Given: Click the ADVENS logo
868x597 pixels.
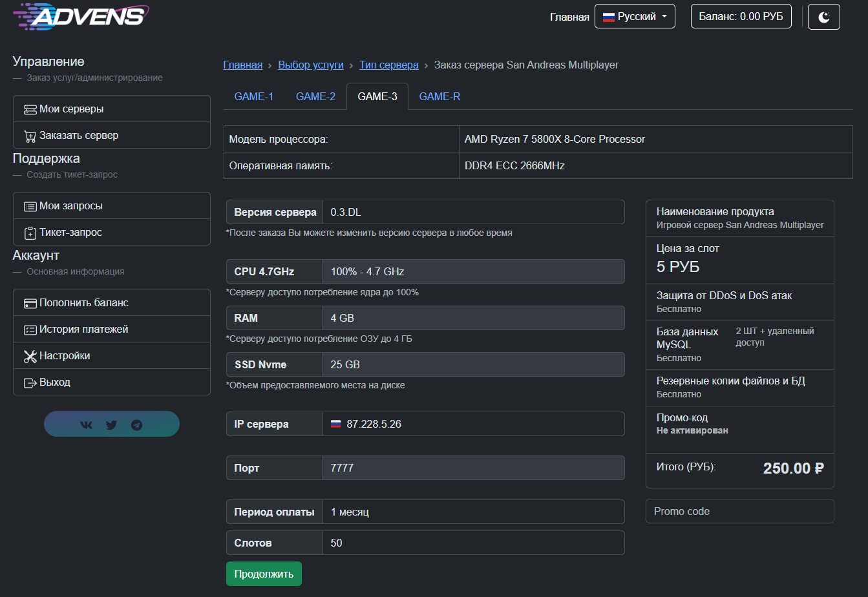Looking at the screenshot, I should [81, 16].
